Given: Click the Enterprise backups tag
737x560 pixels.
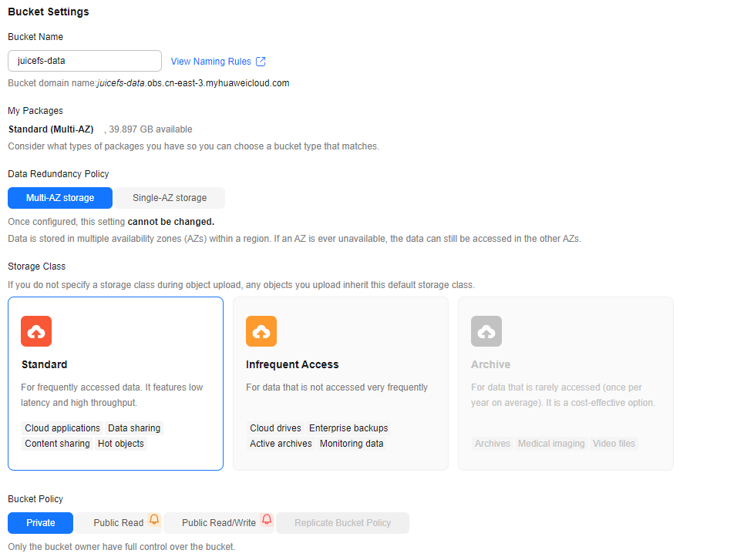Looking at the screenshot, I should point(348,428).
